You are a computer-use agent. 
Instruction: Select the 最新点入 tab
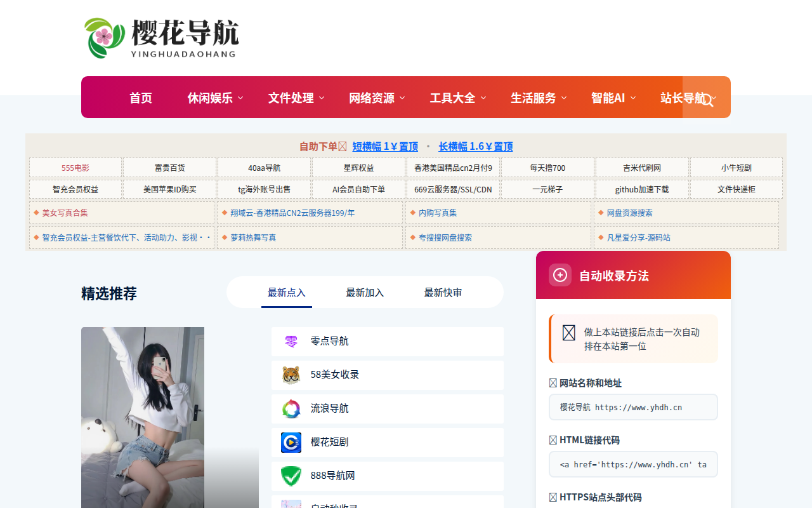pyautogui.click(x=287, y=293)
